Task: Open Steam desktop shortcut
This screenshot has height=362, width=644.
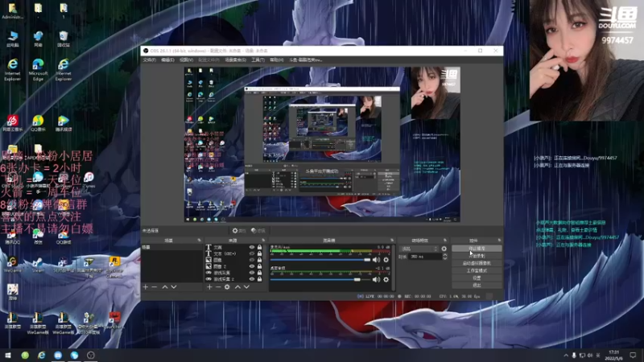Action: coord(38,265)
